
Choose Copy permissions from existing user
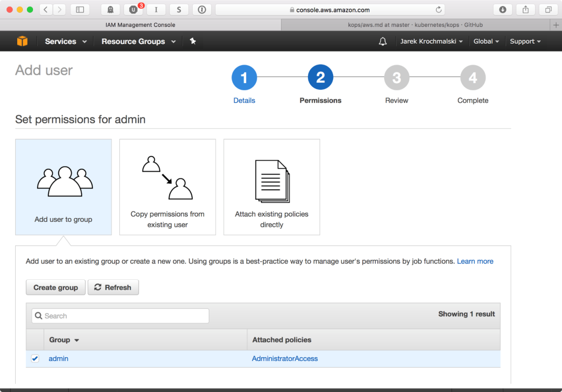[168, 187]
